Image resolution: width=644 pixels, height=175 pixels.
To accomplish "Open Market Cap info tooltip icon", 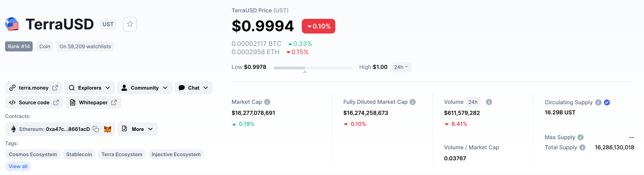I will click(267, 102).
